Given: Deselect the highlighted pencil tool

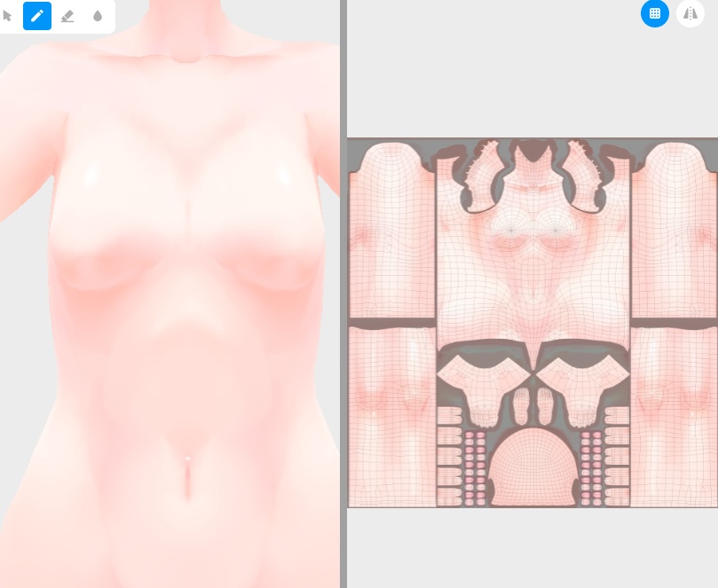Looking at the screenshot, I should tap(37, 16).
